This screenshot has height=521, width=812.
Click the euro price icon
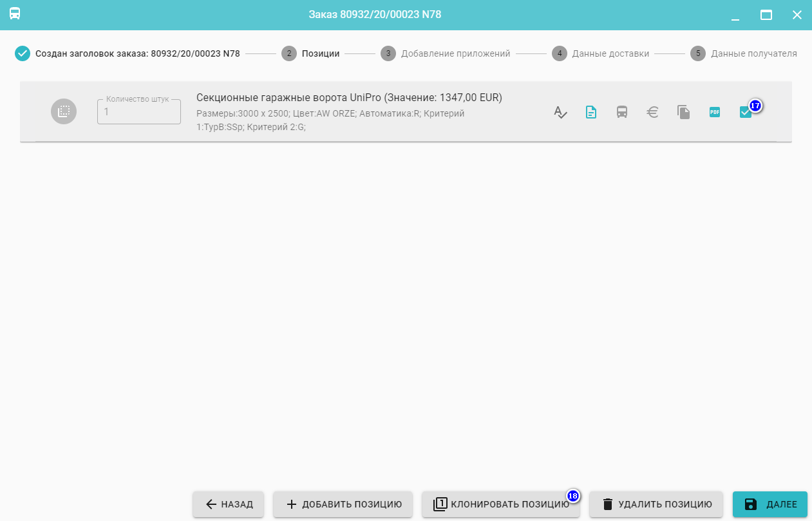(x=652, y=112)
